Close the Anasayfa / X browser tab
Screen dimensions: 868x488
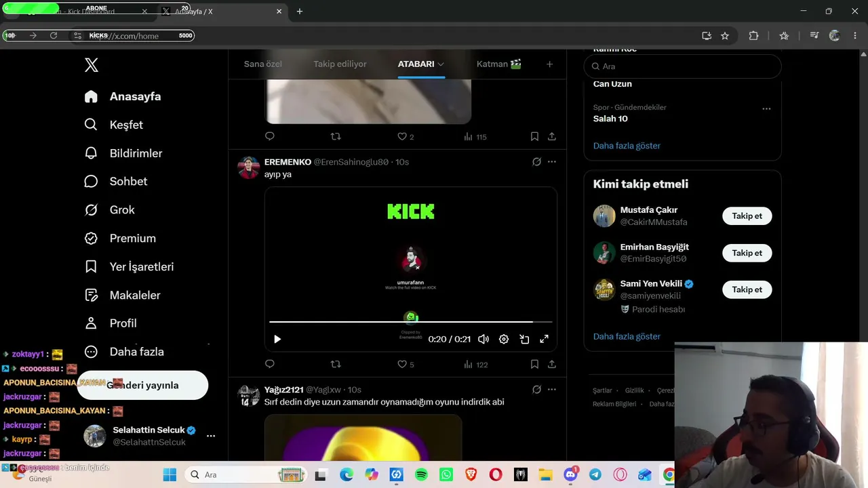pyautogui.click(x=279, y=12)
